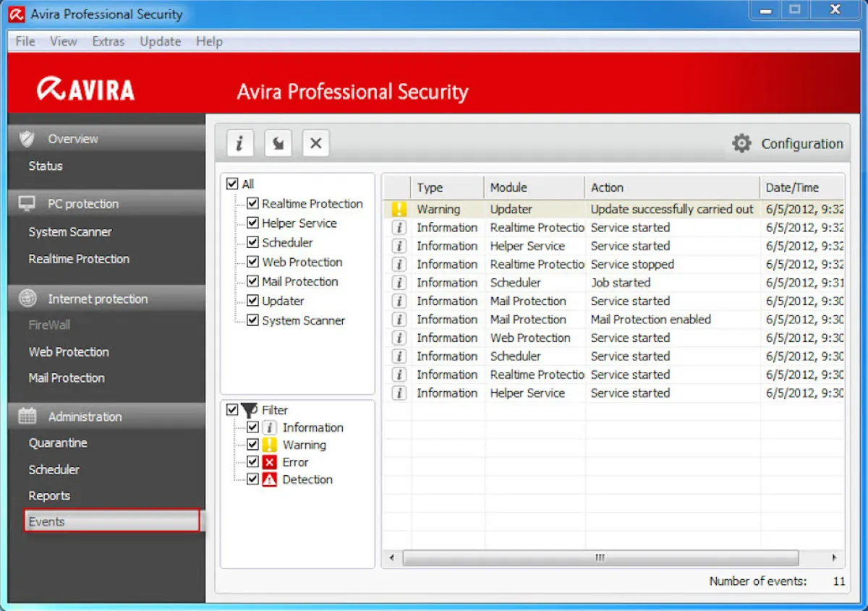Select Events in the sidebar
868x611 pixels.
coord(111,521)
